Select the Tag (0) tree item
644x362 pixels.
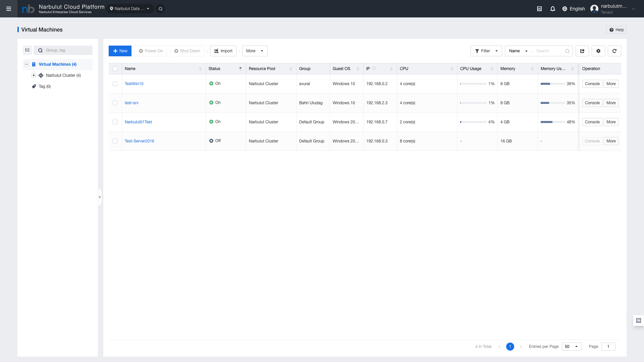(45, 86)
